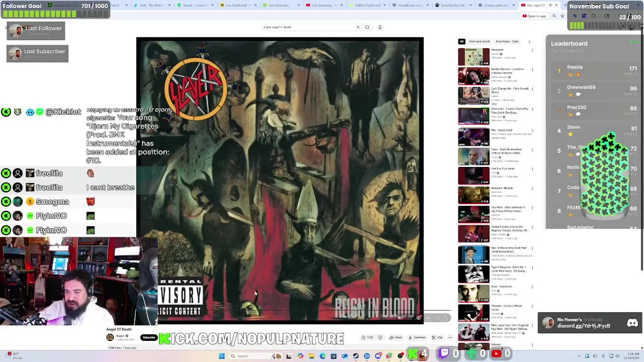Click Prez250 leaderboard entry
The height and width of the screenshot is (362, 644).
[x=596, y=111]
